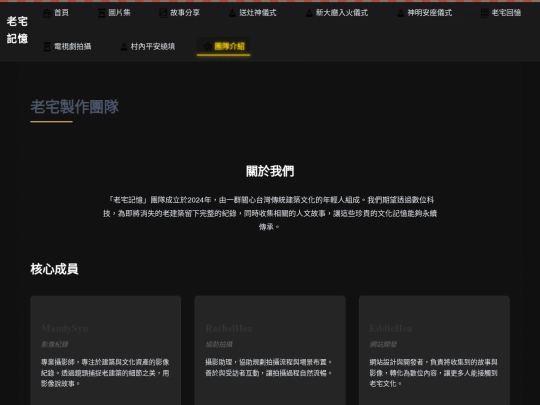Click the team intro paragraph mentioning 2024年

pos(270,213)
